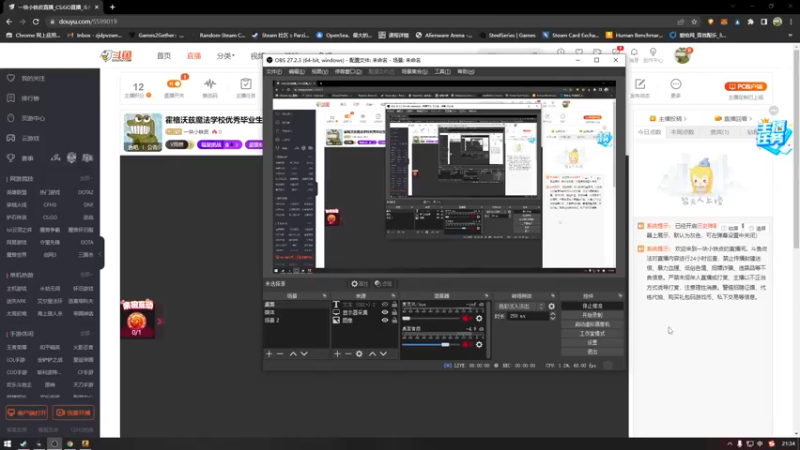
Task: Bookmark this page with the star icon
Action: (x=694, y=22)
